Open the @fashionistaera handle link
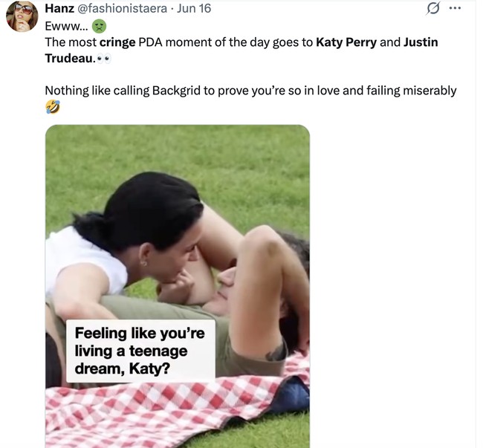The height and width of the screenshot is (448, 483). point(122,8)
